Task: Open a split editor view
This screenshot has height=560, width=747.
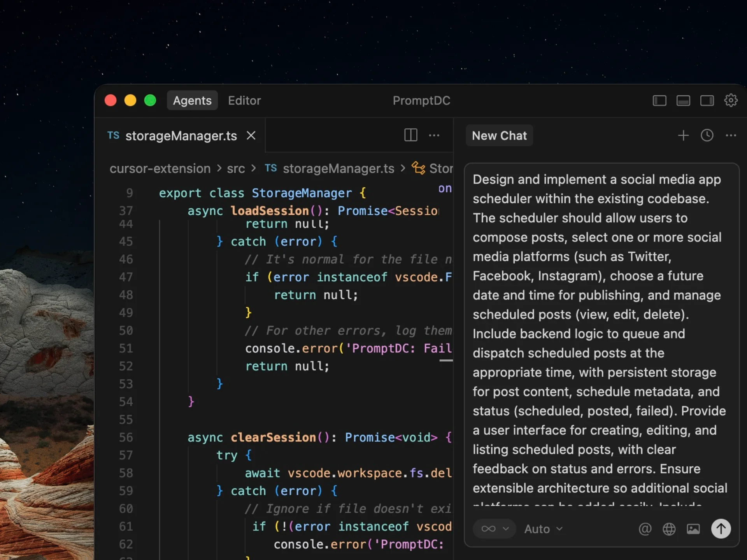Action: coord(410,135)
